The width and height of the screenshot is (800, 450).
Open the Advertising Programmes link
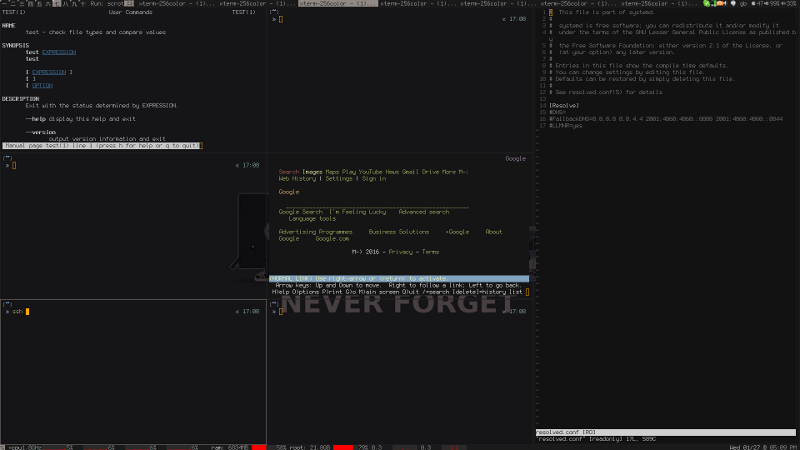[x=315, y=232]
